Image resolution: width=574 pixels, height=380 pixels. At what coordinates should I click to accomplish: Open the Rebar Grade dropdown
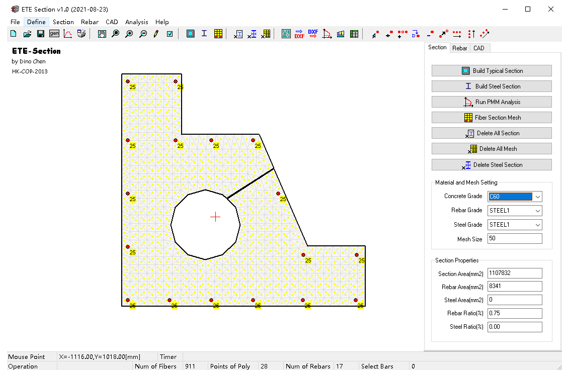click(537, 211)
